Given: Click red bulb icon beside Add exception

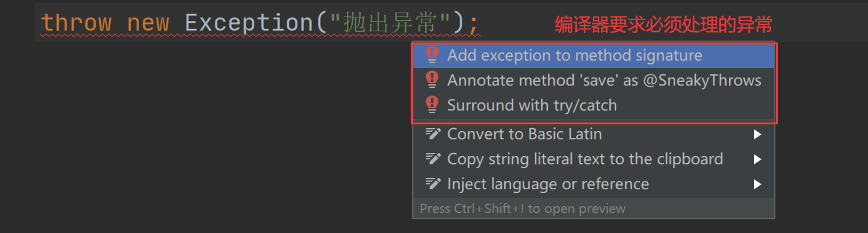Looking at the screenshot, I should 432,55.
